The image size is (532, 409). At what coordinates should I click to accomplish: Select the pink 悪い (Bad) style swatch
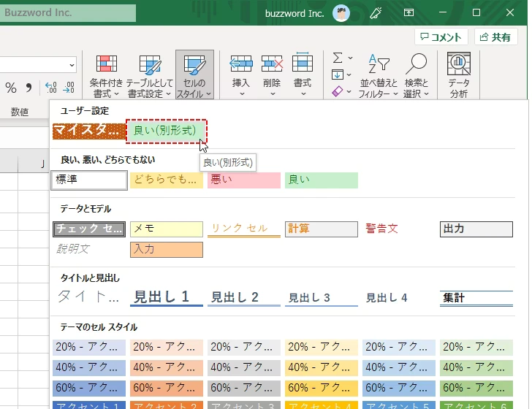point(243,180)
